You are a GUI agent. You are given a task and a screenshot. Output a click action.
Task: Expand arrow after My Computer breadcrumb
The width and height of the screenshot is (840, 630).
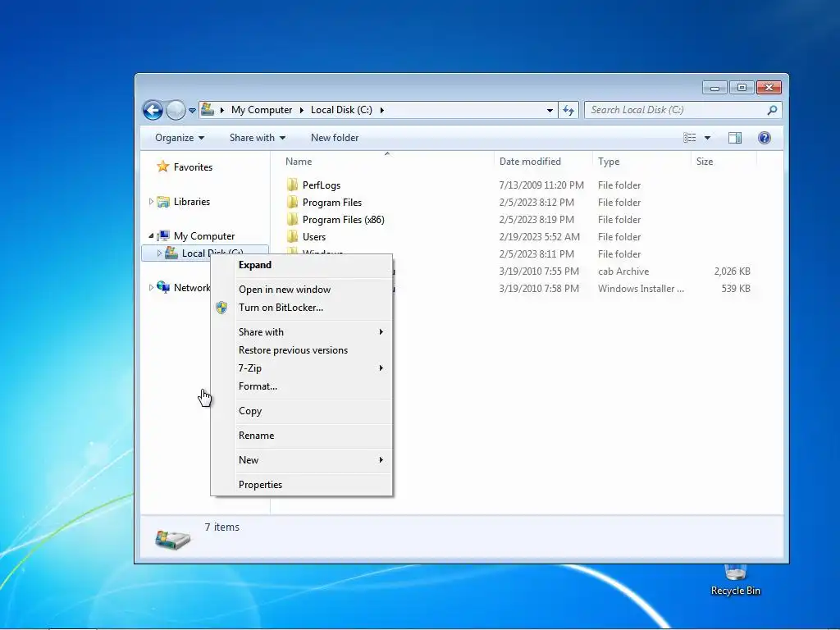[x=301, y=110]
